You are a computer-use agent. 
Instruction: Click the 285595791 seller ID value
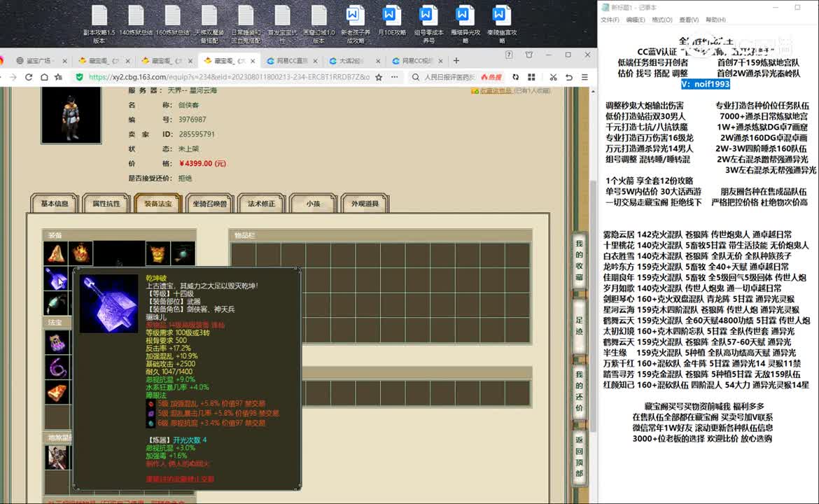[x=197, y=134]
